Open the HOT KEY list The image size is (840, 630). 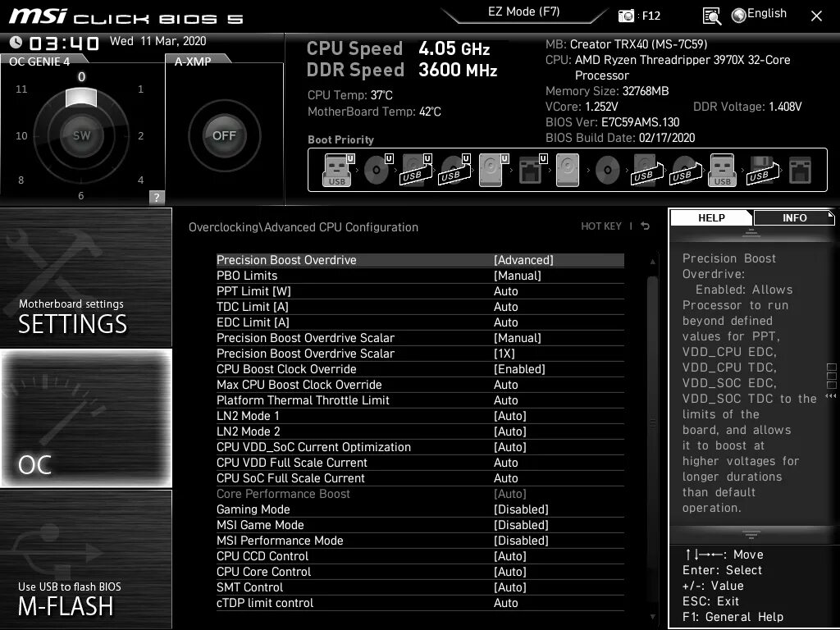point(601,226)
